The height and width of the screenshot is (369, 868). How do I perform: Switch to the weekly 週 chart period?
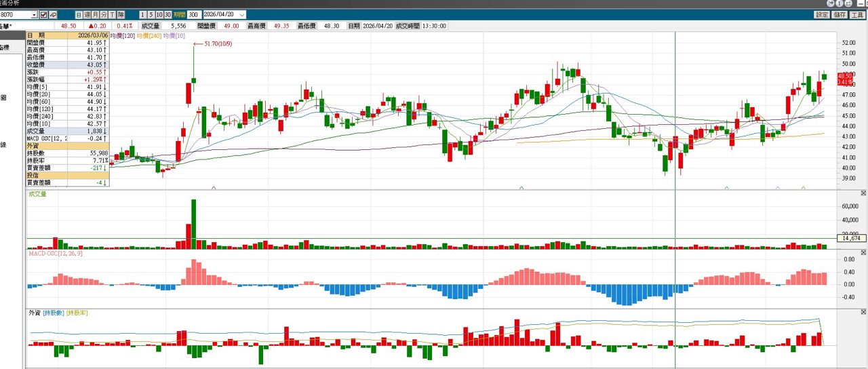click(x=87, y=14)
